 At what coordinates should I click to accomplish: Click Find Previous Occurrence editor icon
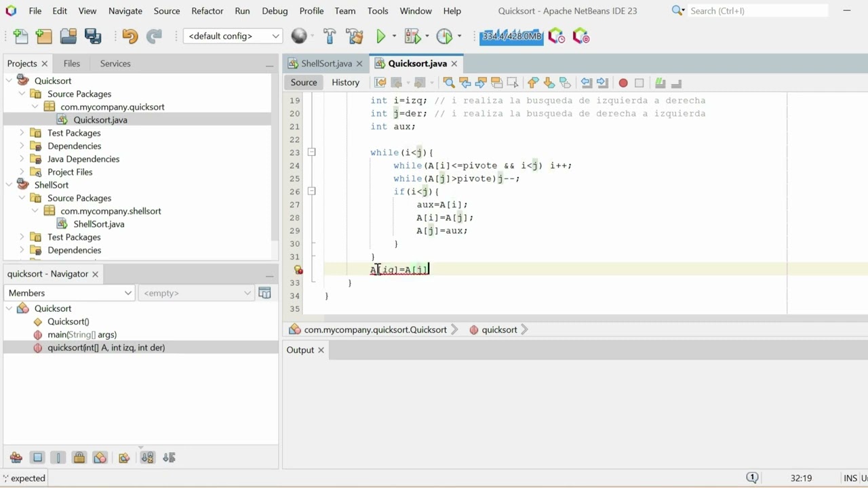tap(465, 83)
